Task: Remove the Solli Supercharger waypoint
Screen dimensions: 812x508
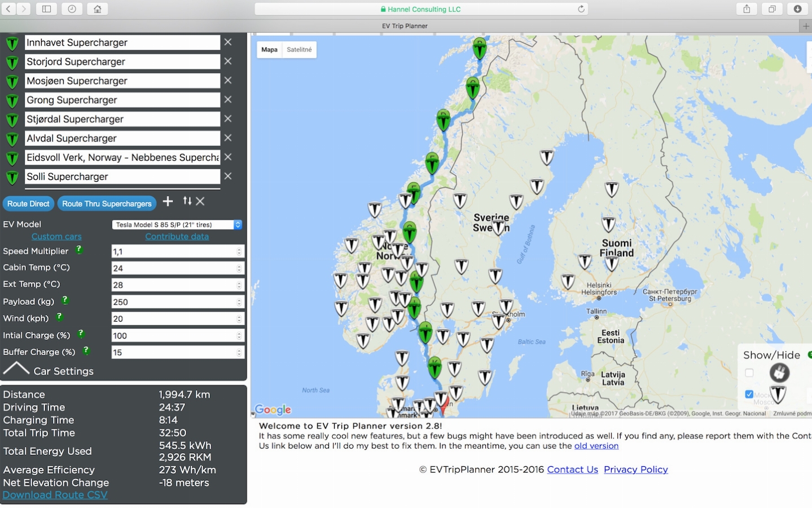Action: (228, 177)
